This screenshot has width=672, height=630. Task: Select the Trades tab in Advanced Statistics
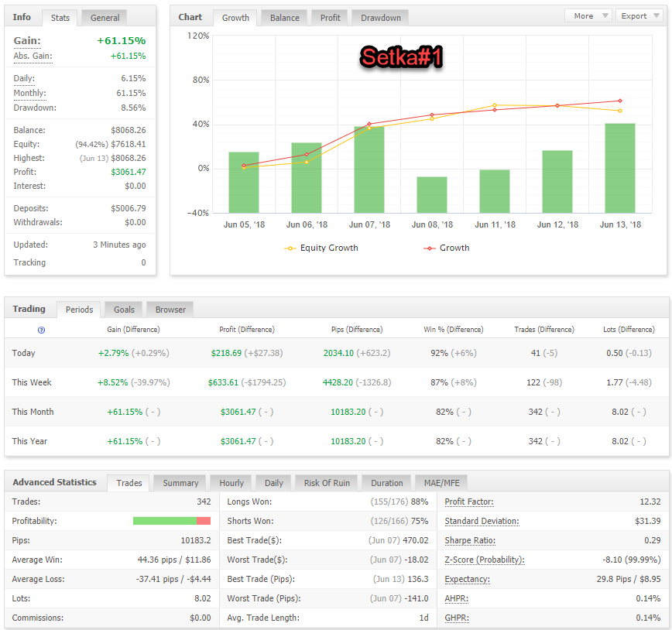tap(129, 483)
